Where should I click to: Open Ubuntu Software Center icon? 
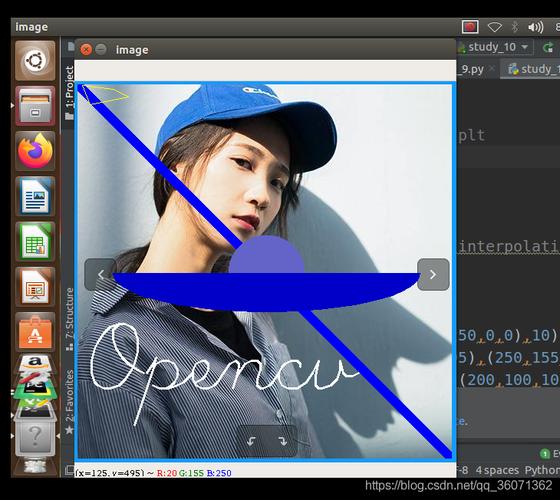[35, 332]
